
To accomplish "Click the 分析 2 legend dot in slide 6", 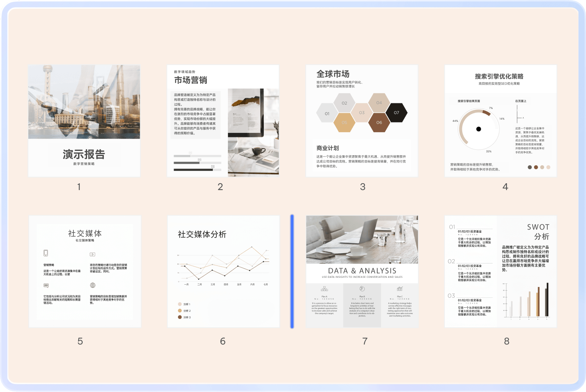I will (180, 311).
